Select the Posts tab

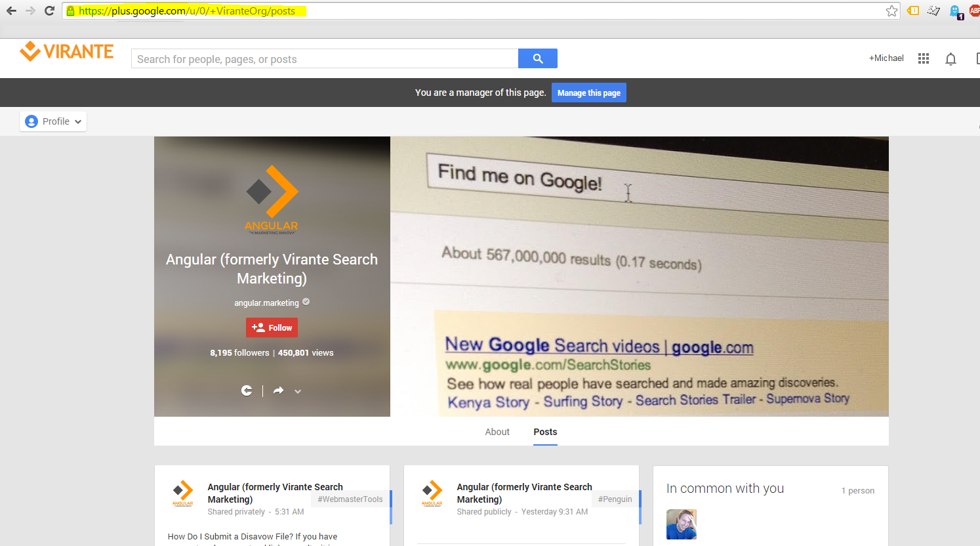tap(545, 432)
